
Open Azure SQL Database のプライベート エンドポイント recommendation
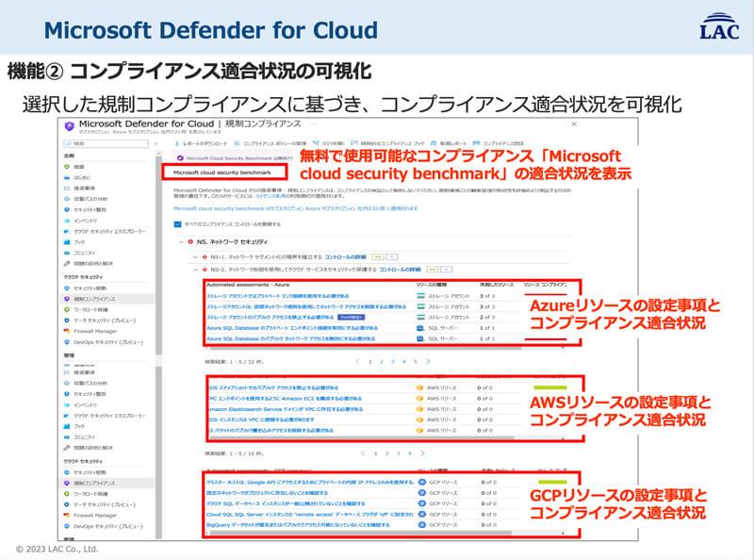[x=292, y=328]
